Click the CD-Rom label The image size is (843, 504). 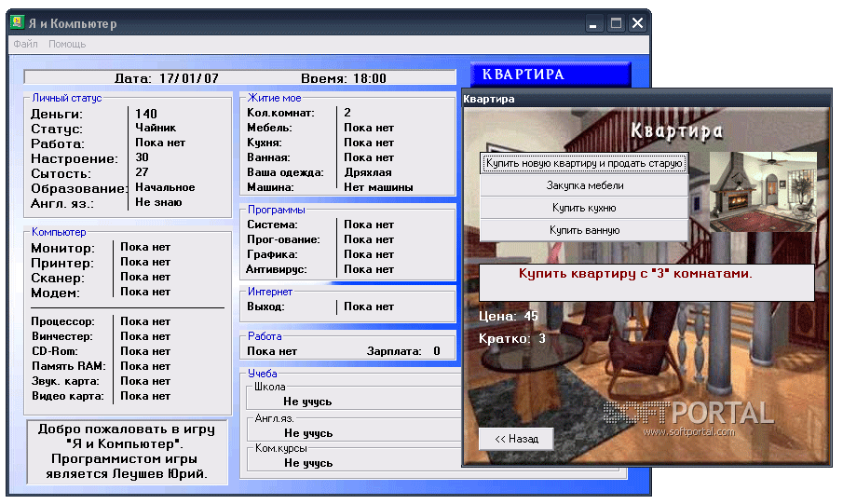pyautogui.click(x=54, y=351)
